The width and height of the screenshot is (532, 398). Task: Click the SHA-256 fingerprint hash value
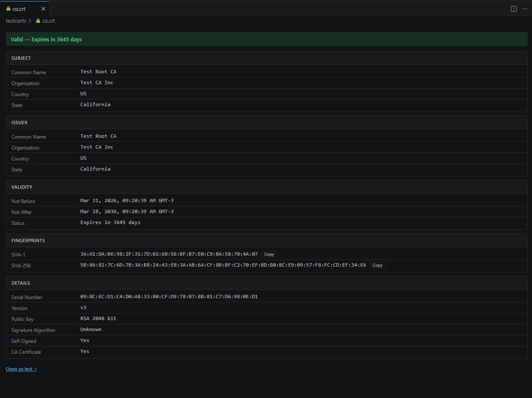point(223,265)
